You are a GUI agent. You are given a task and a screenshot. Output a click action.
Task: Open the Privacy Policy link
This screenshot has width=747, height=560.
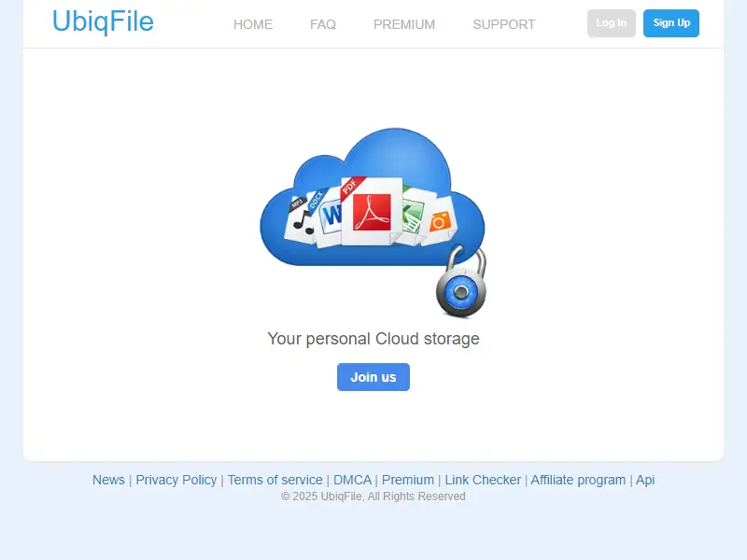(x=176, y=480)
